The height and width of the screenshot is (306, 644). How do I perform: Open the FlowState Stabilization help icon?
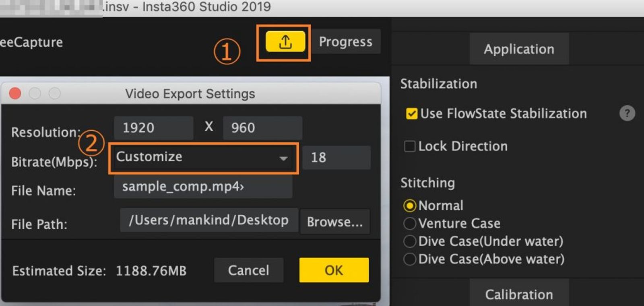[x=627, y=113]
